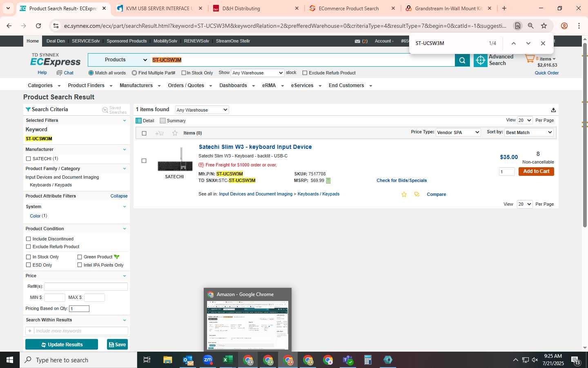Collapse the Manufacturer filter section

[x=125, y=150]
